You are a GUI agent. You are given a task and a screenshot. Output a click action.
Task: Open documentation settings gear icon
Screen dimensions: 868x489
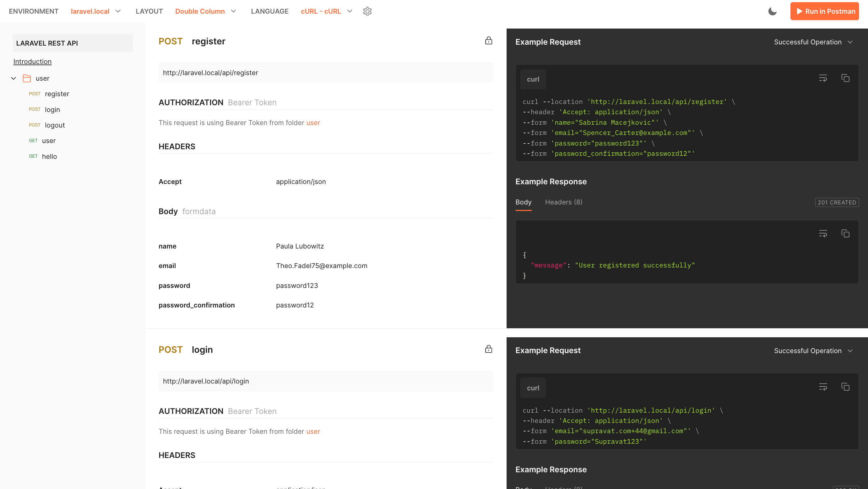(367, 11)
